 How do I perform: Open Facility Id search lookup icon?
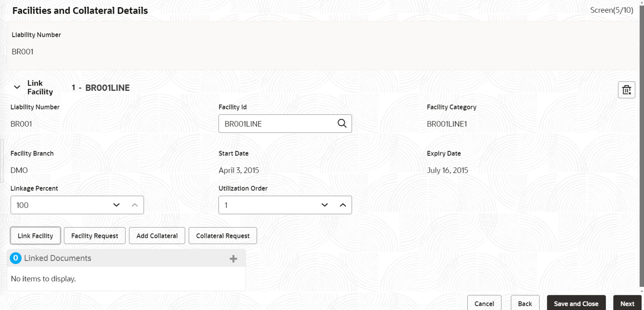(342, 124)
